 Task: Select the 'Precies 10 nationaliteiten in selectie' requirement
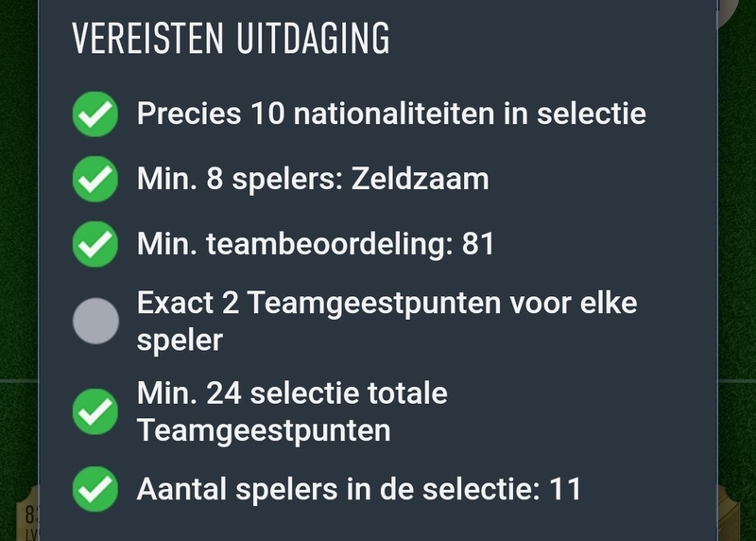pyautogui.click(x=391, y=115)
